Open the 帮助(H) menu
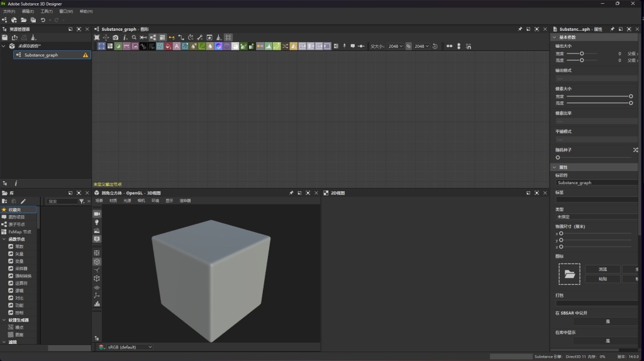 [86, 11]
